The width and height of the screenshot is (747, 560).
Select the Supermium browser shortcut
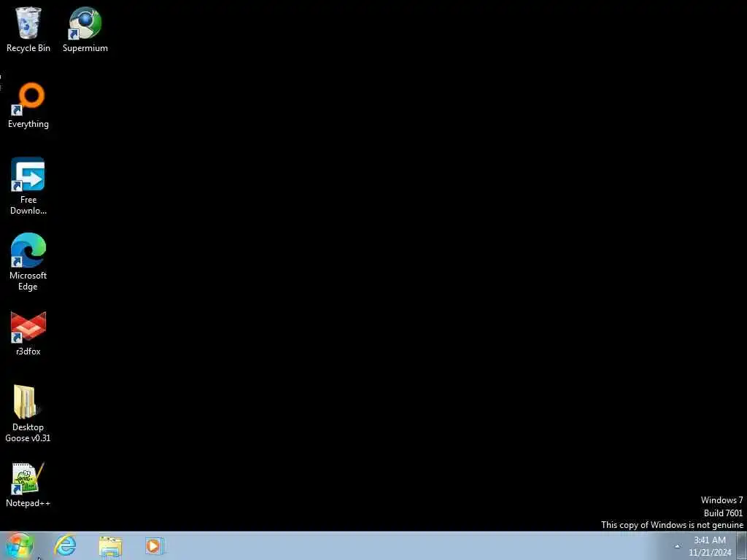(x=85, y=29)
